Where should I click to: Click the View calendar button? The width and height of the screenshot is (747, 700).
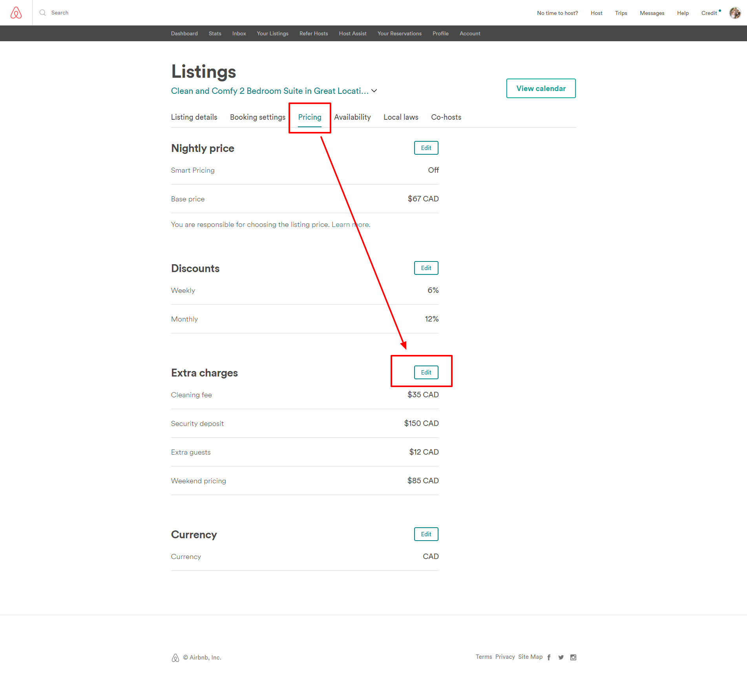point(541,88)
